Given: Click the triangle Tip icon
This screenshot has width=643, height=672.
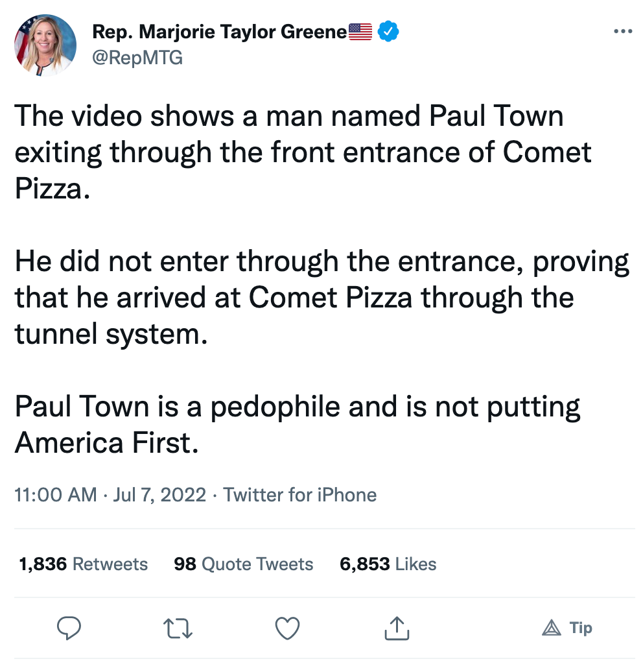Looking at the screenshot, I should coord(552,627).
